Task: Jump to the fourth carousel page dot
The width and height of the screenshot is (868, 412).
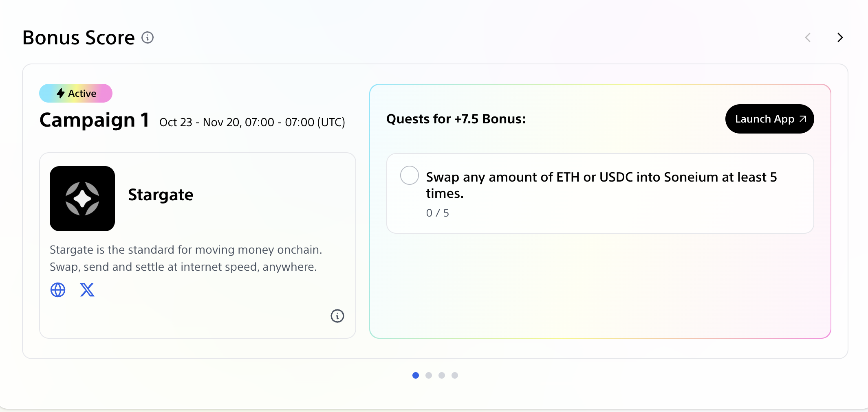Action: point(455,375)
